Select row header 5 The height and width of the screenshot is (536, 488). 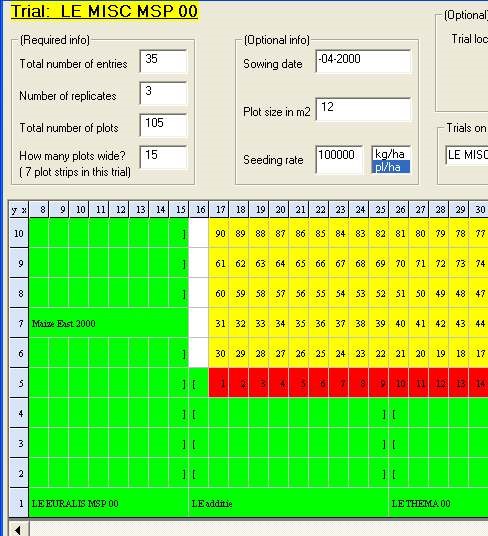(x=19, y=383)
